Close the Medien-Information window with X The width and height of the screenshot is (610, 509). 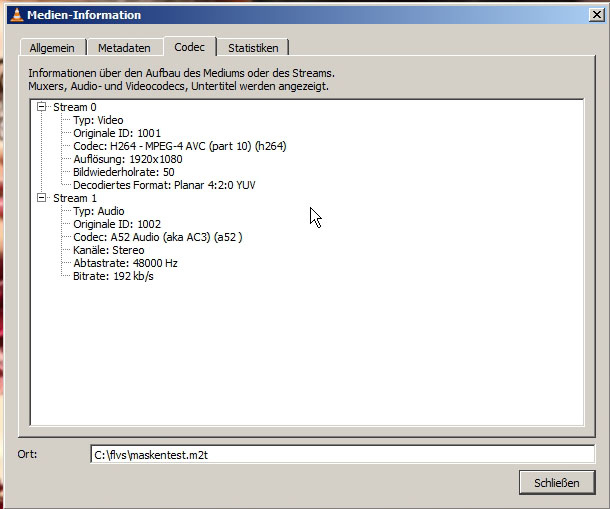596,15
